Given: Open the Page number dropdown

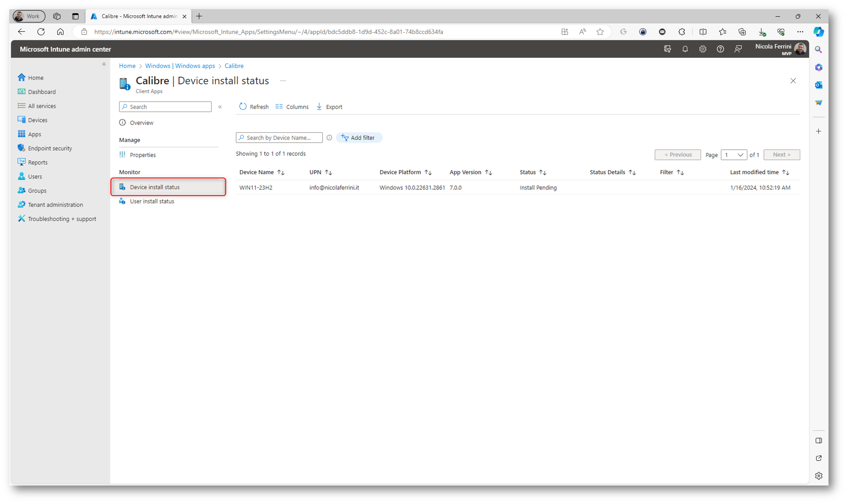Looking at the screenshot, I should coord(734,155).
